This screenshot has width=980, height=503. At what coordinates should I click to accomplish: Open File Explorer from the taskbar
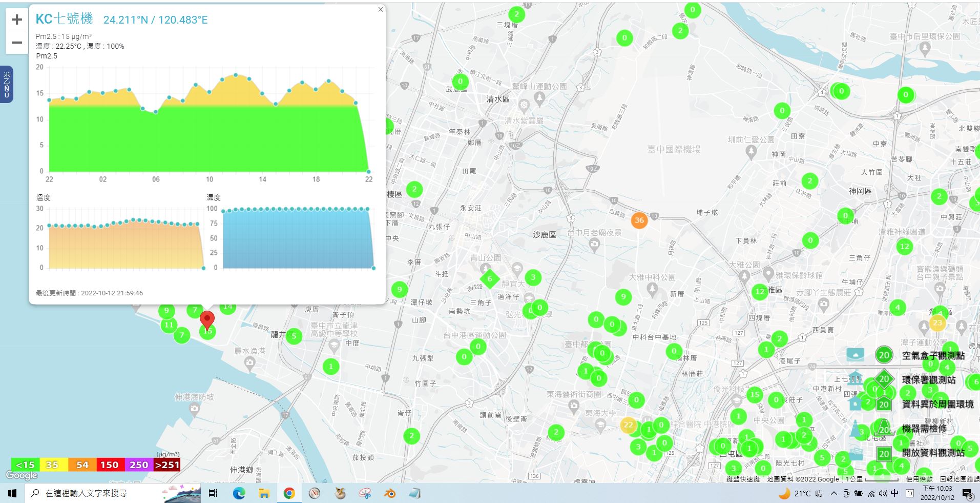(264, 493)
